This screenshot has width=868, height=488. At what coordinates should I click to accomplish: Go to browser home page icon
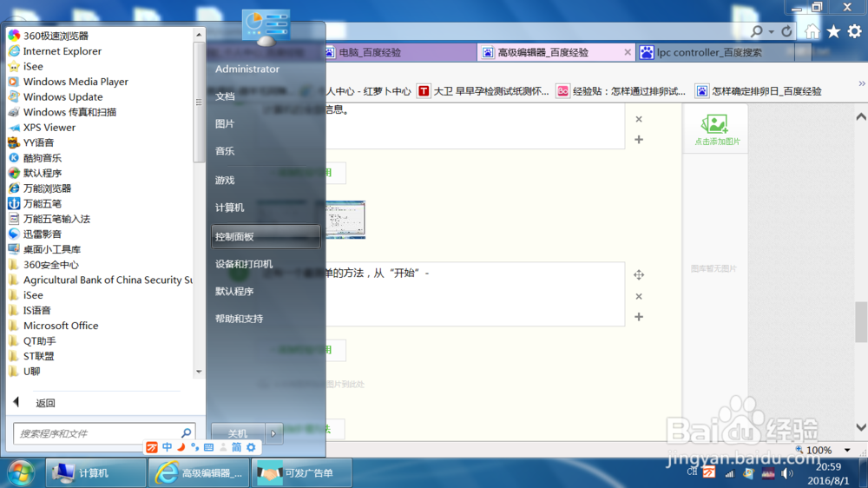(x=812, y=31)
